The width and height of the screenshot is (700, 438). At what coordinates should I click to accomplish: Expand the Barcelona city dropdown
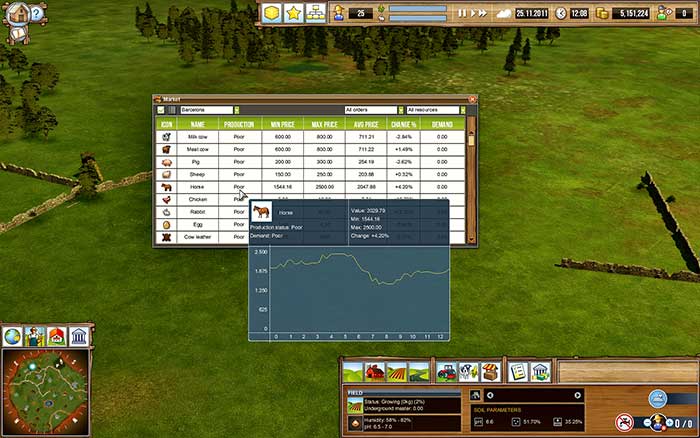point(236,110)
